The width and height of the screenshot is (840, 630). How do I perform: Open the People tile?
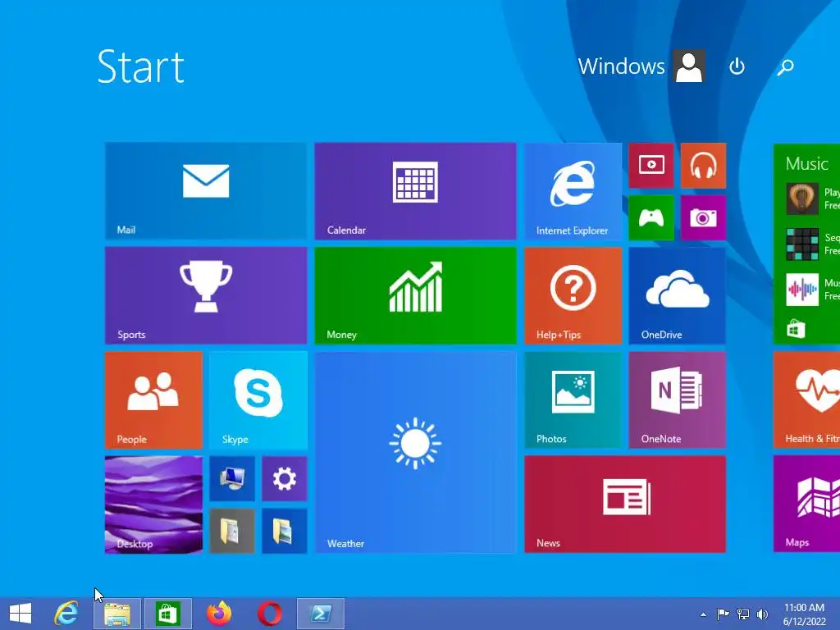pyautogui.click(x=153, y=399)
